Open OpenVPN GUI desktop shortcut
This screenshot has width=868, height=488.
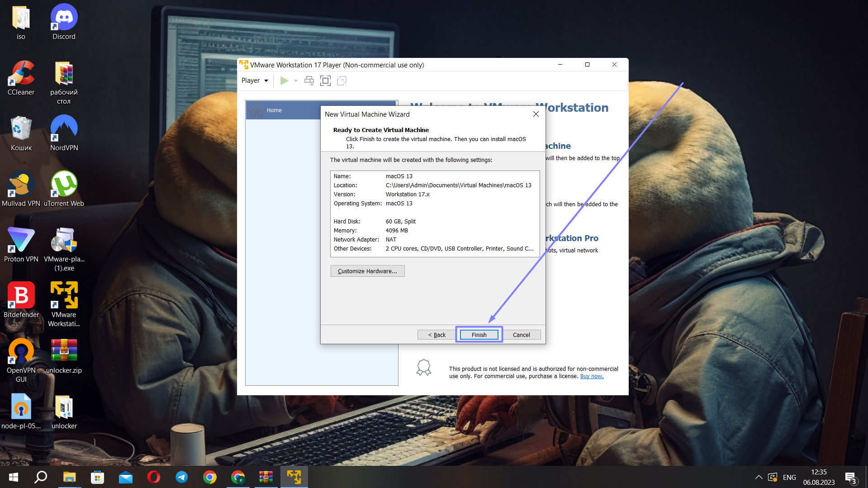click(x=21, y=360)
